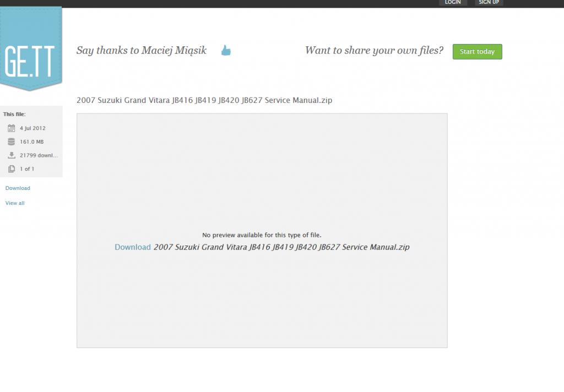The height and width of the screenshot is (392, 564).
Task: Click the downloads count arrow icon
Action: click(12, 155)
